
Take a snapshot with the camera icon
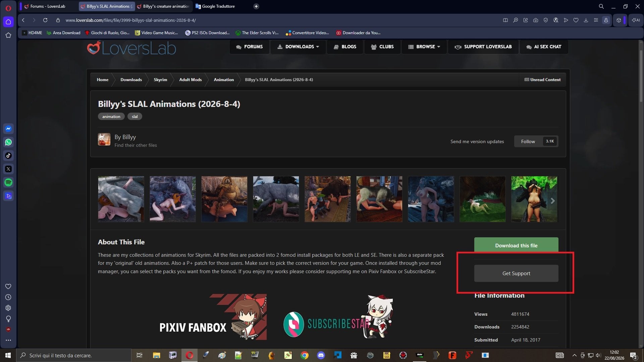tap(536, 20)
